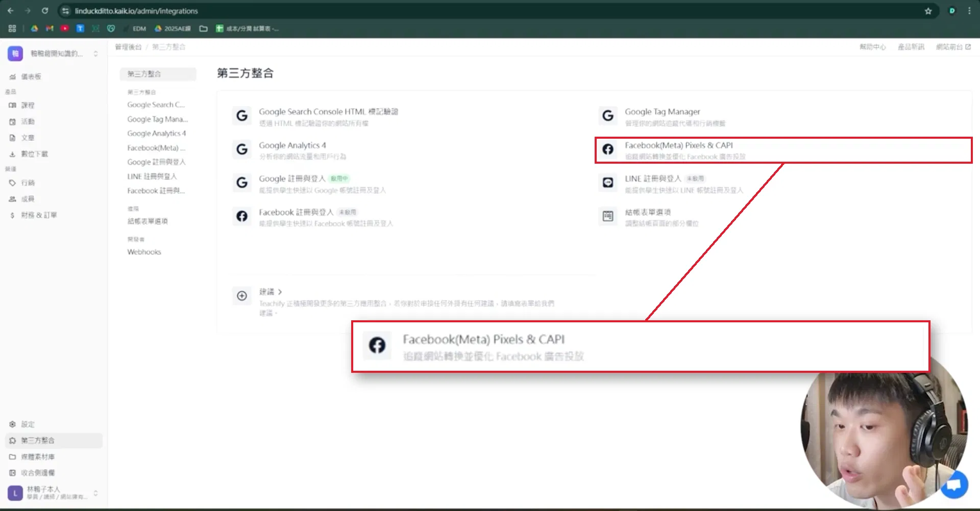This screenshot has height=511, width=980.
Task: Open the Gmail bookmark icon
Action: pos(50,29)
